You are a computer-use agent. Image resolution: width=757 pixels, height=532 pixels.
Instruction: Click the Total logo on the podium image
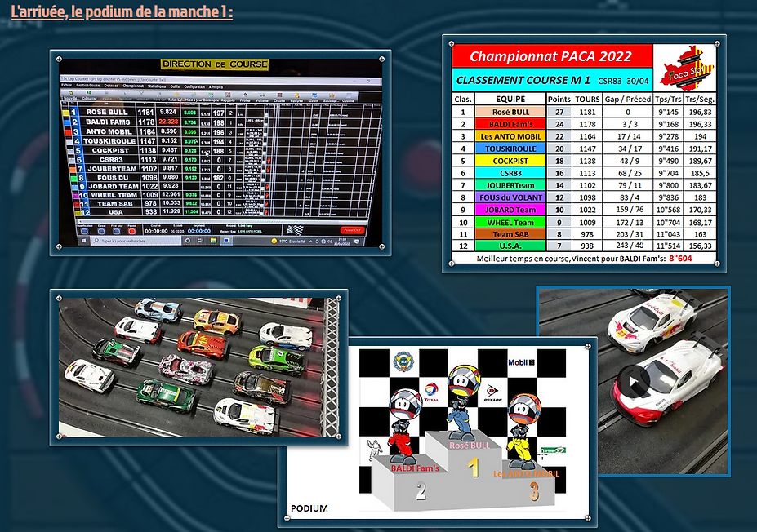click(431, 392)
